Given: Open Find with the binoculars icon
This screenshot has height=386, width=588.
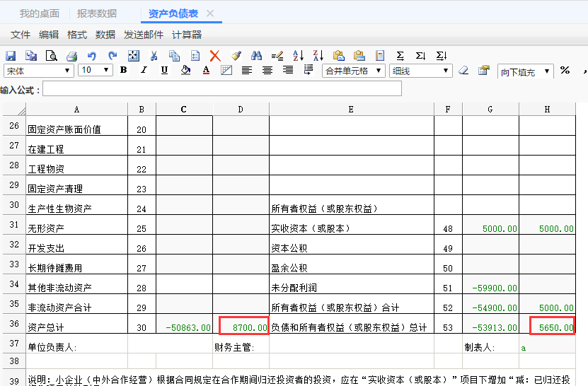Looking at the screenshot, I should [257, 56].
